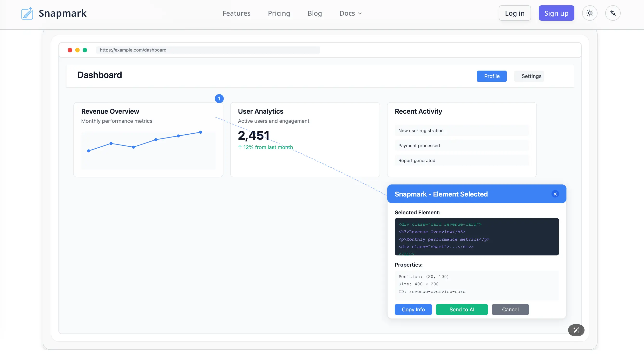
Task: Click the yellow window dot
Action: click(x=78, y=50)
